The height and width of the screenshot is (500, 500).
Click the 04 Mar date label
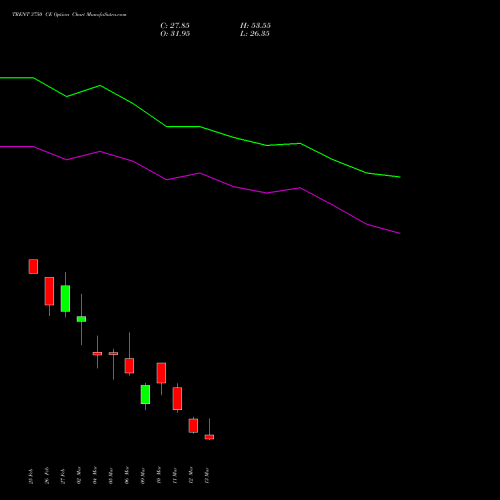(95, 475)
